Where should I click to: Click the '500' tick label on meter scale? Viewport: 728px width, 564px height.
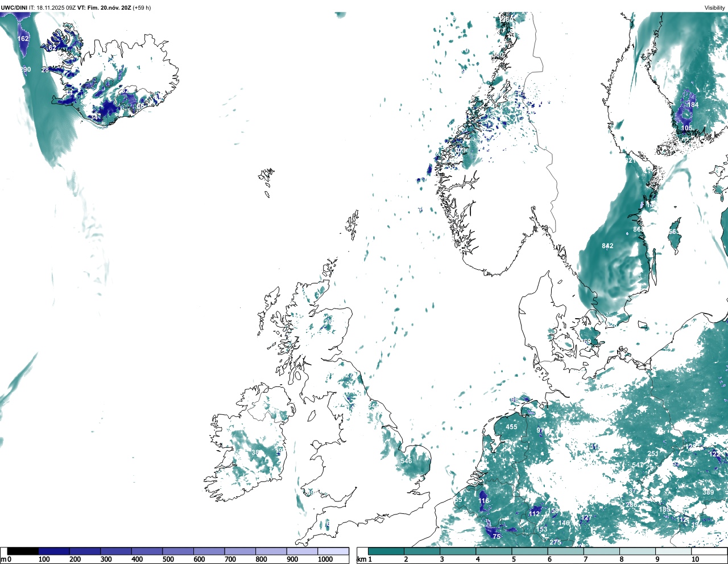point(168,559)
